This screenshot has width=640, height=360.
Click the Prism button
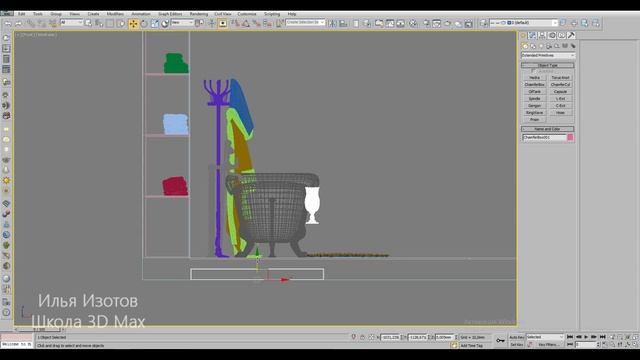click(x=534, y=120)
